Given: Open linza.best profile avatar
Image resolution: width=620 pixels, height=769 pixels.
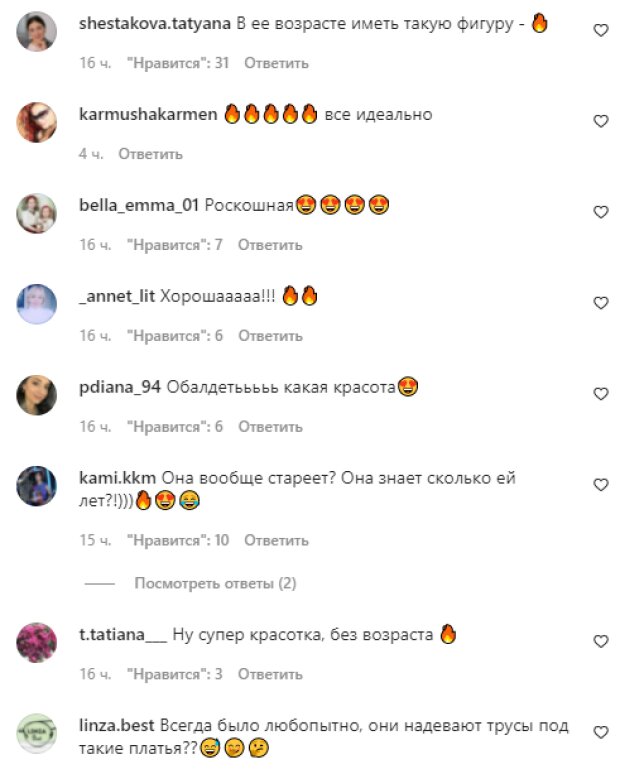Looking at the screenshot, I should [37, 733].
